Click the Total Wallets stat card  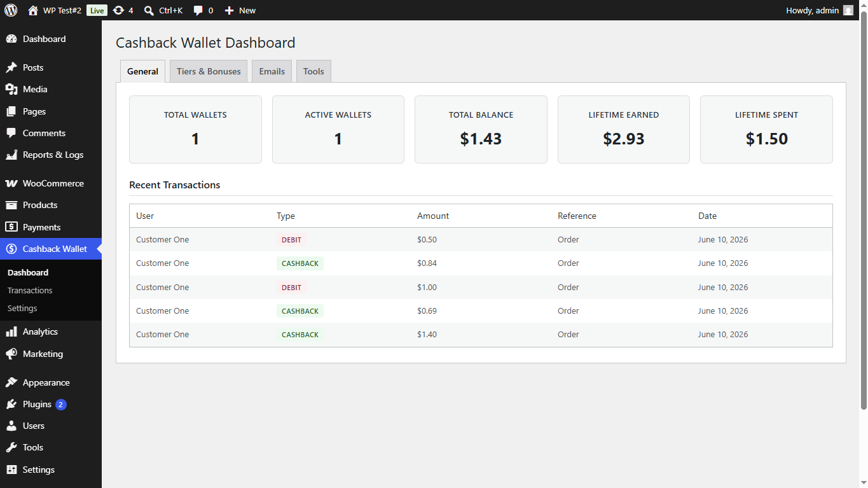[x=195, y=129]
